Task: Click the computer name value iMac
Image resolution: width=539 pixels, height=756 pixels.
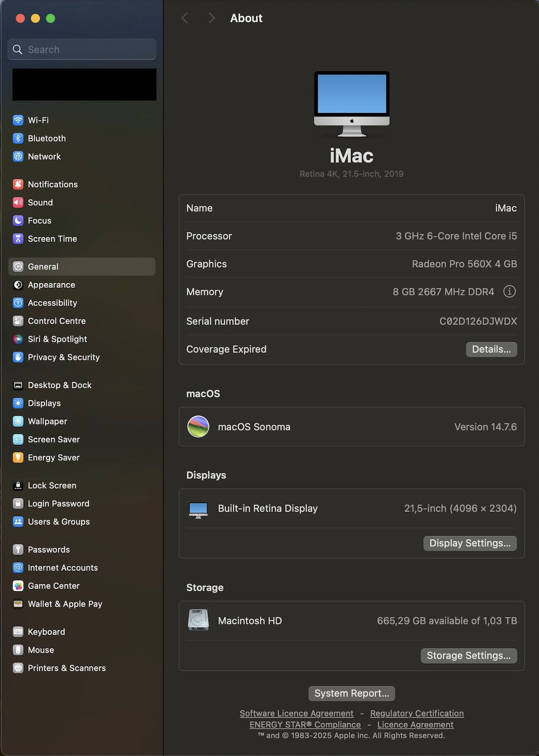Action: 506,208
